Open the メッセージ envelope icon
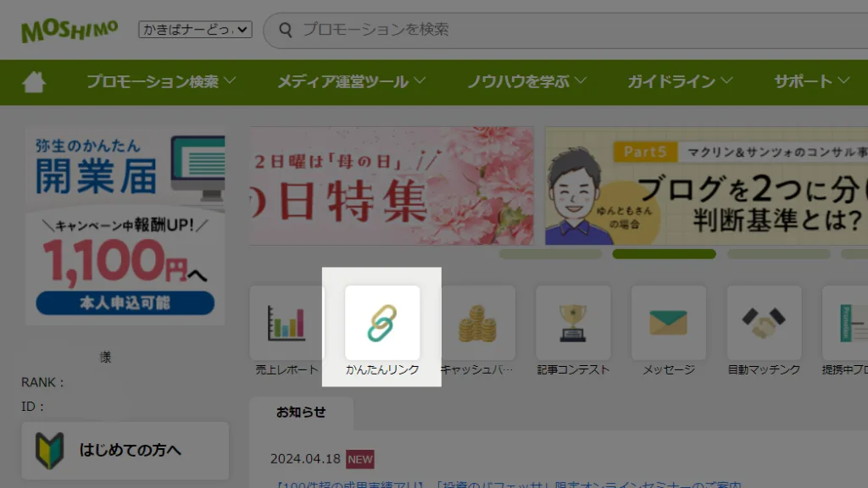This screenshot has width=868, height=488. [x=668, y=324]
